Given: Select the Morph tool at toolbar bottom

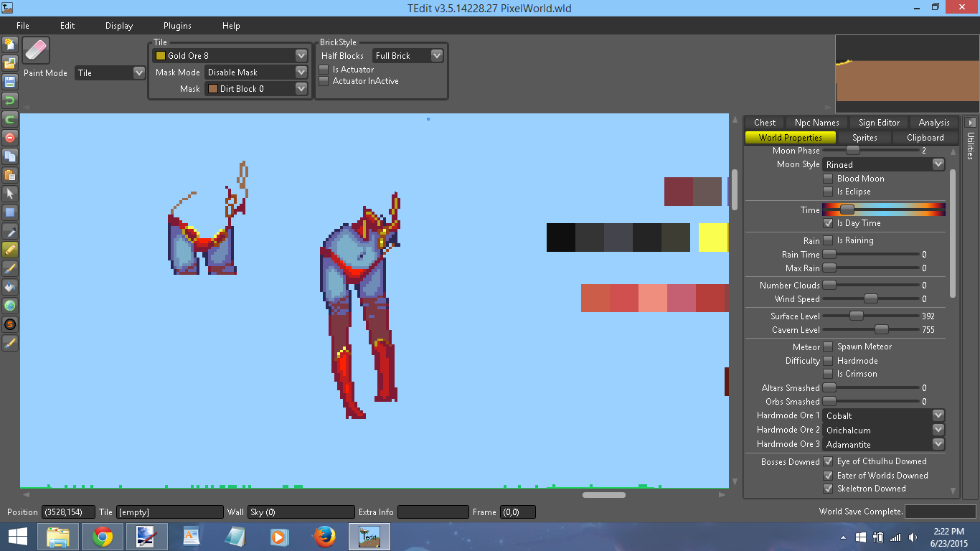Looking at the screenshot, I should click(x=10, y=343).
